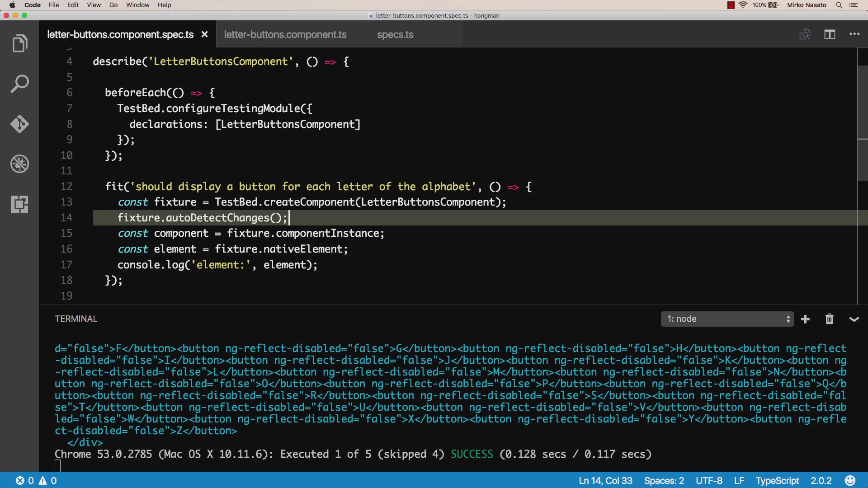Open the Edit menu
The width and height of the screenshot is (868, 488).
click(x=73, y=5)
